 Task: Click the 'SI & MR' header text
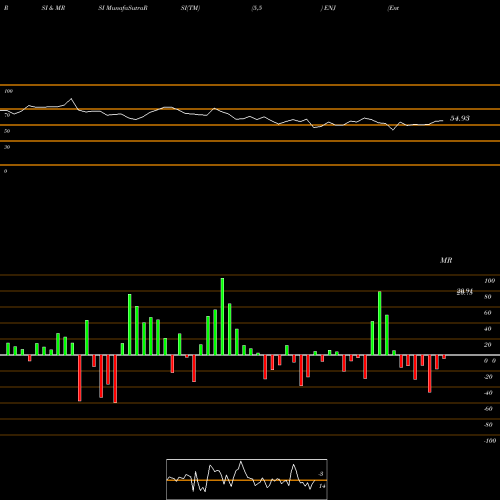[x=53, y=8]
